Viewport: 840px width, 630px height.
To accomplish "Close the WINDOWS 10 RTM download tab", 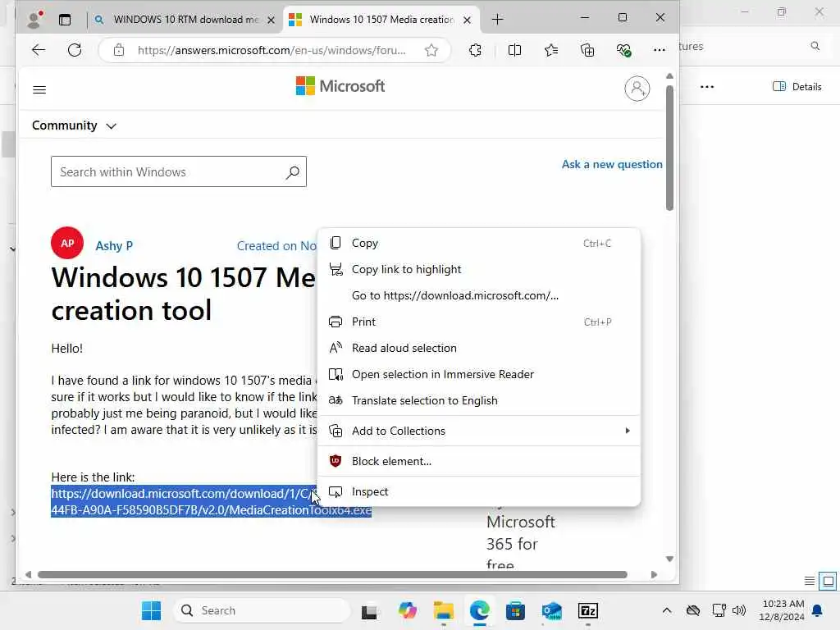I will point(271,20).
